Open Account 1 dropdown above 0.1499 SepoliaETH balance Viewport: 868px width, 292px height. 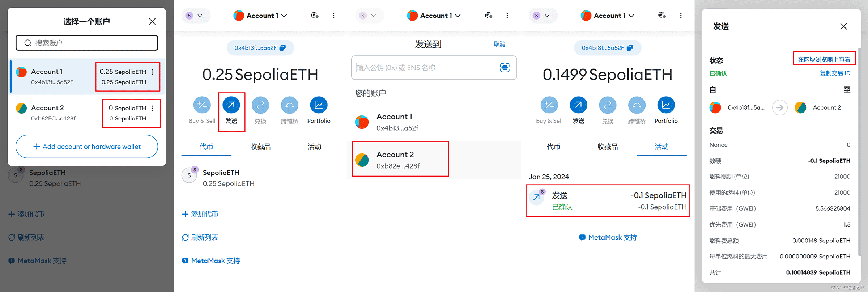608,16
